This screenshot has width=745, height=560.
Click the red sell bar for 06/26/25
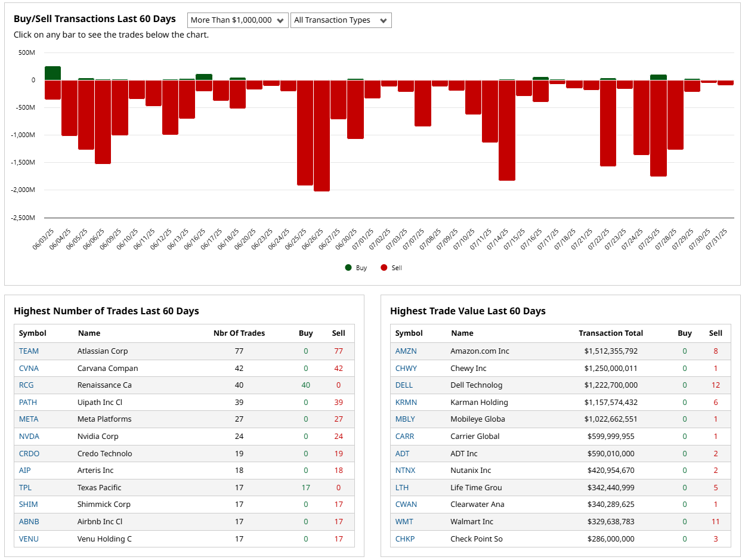click(322, 135)
